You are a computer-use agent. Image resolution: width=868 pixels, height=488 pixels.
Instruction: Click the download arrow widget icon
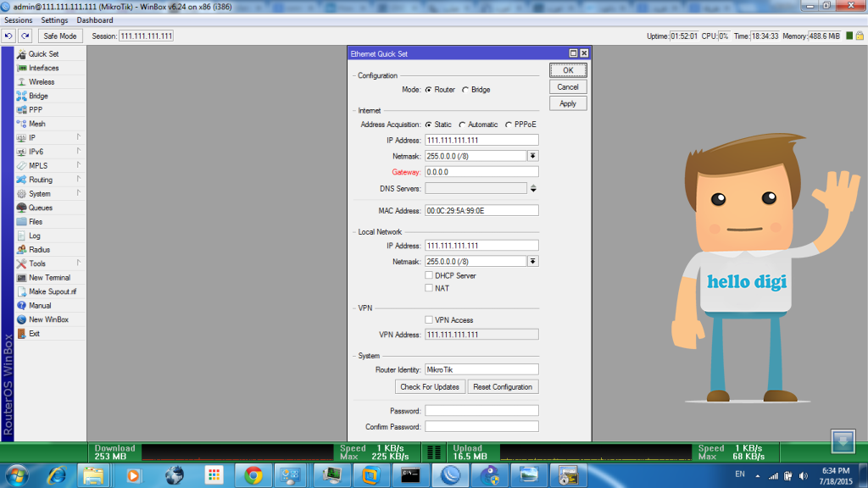(843, 441)
